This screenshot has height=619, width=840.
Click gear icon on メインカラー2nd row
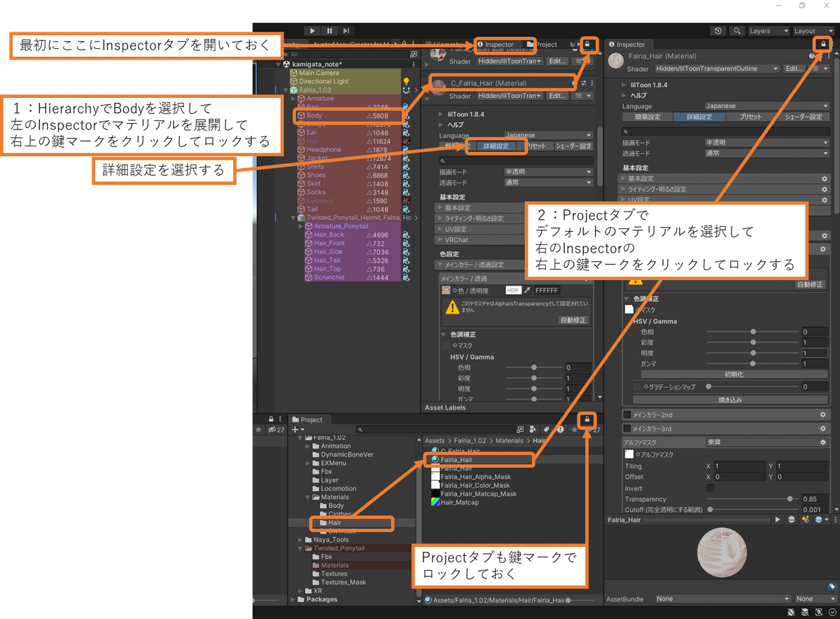[x=823, y=415]
